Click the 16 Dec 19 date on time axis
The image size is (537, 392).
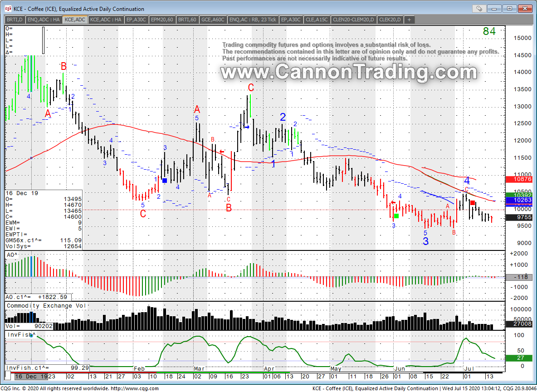pyautogui.click(x=31, y=377)
